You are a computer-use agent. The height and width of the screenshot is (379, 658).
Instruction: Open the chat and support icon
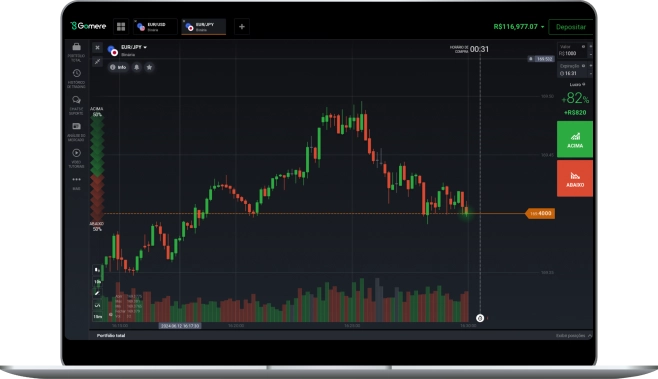(76, 100)
